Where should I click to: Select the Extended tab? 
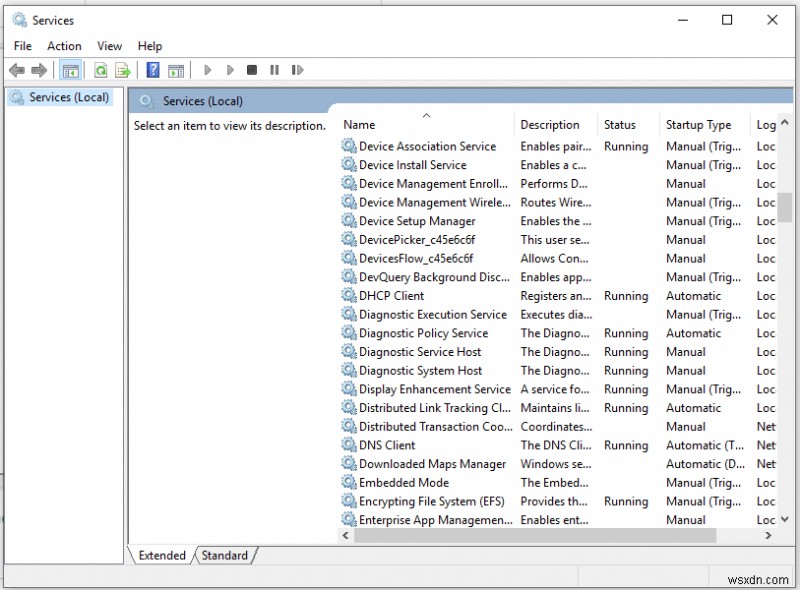pos(162,555)
